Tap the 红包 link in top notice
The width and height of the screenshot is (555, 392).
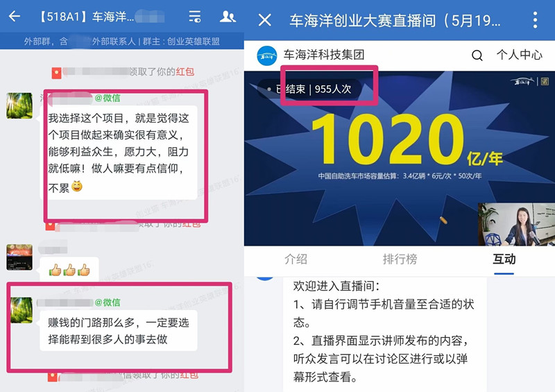coord(185,72)
